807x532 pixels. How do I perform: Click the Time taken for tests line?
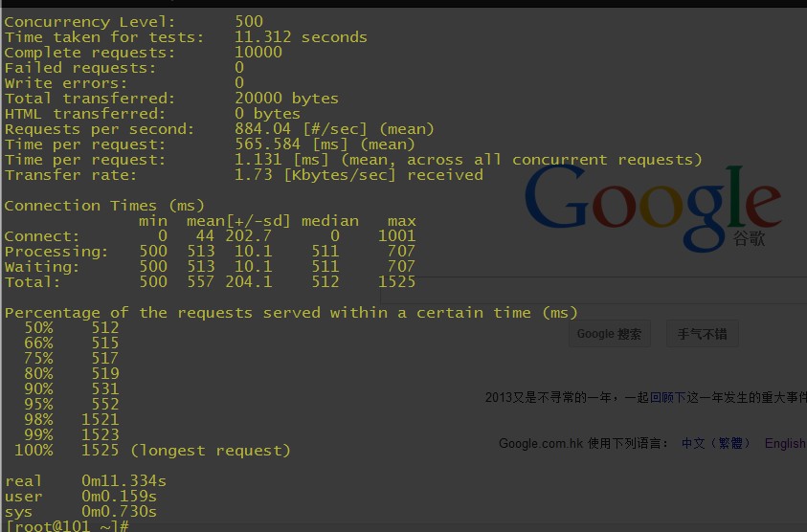tap(186, 37)
